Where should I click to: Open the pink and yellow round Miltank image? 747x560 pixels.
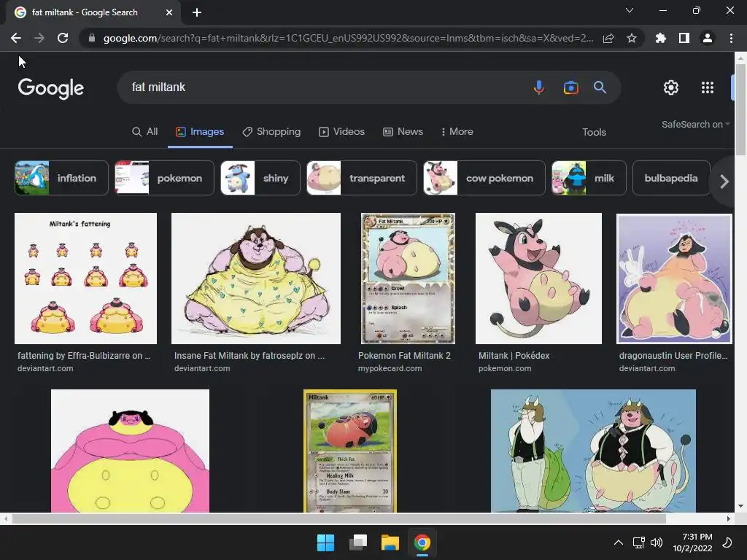tap(130, 451)
